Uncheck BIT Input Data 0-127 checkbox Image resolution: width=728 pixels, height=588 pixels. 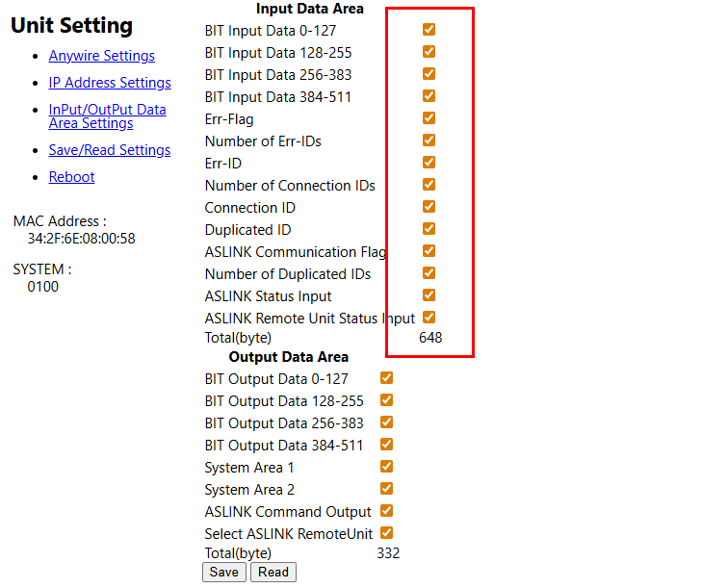[x=429, y=30]
